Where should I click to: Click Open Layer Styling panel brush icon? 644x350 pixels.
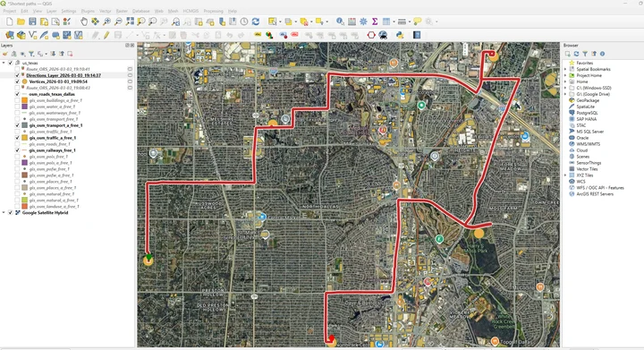click(5, 54)
